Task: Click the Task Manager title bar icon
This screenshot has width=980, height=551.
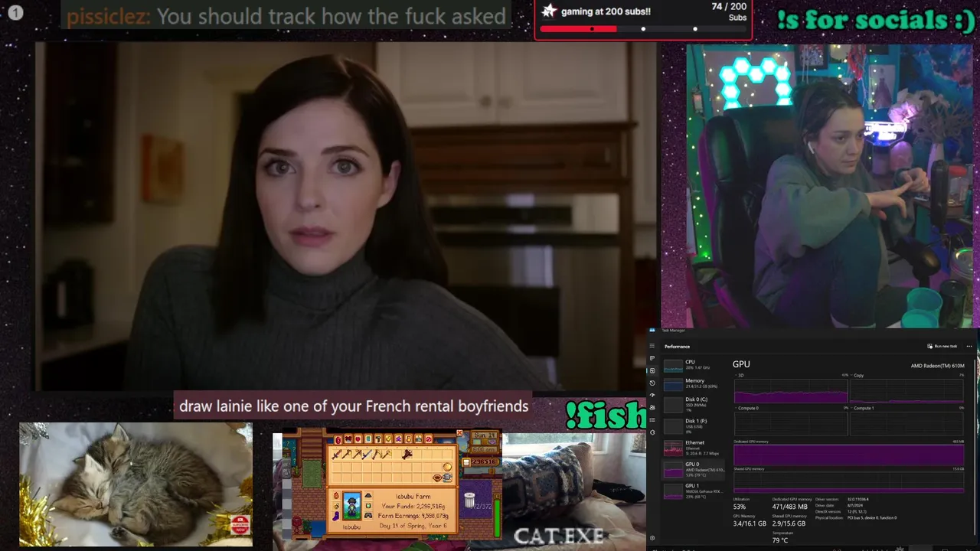Action: (x=652, y=330)
